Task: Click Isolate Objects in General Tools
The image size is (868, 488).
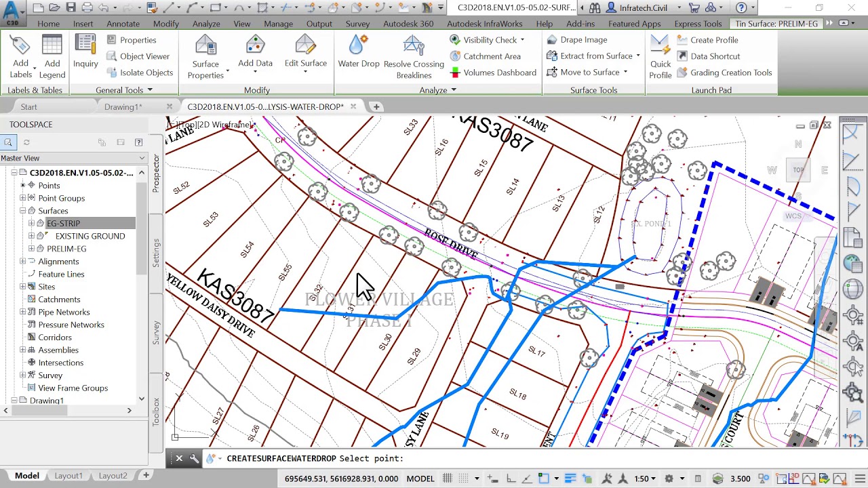Action: coord(140,73)
